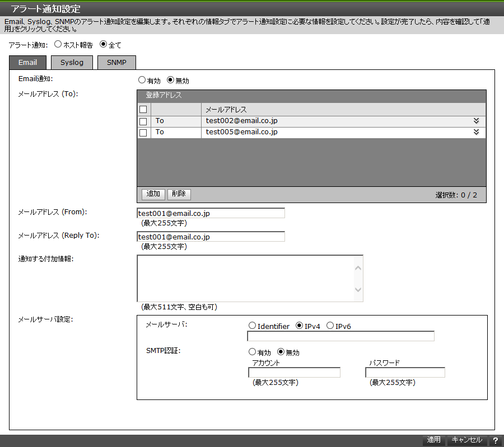This screenshot has height=447, width=504.
Task: Click the 削除 button to delete addresses
Action: point(179,194)
